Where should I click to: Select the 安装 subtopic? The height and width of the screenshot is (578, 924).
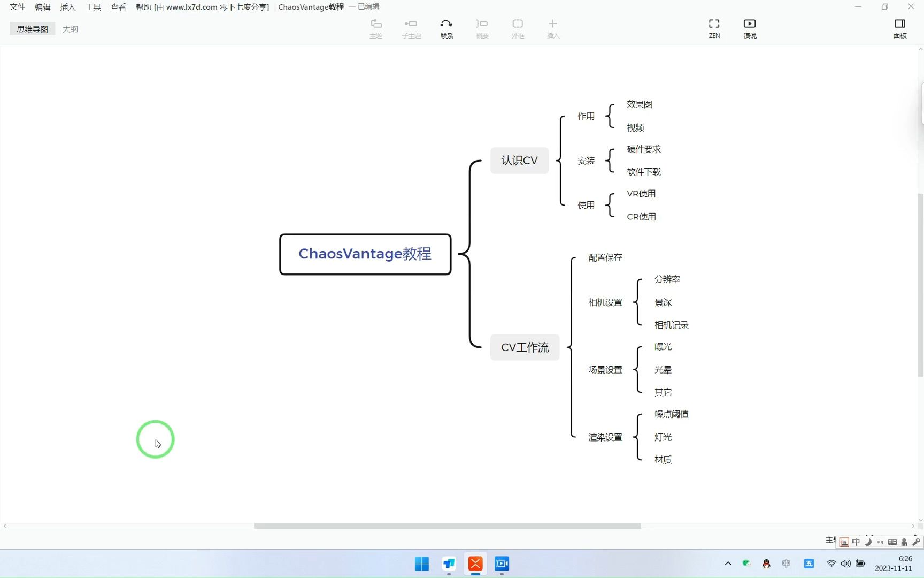coord(586,161)
